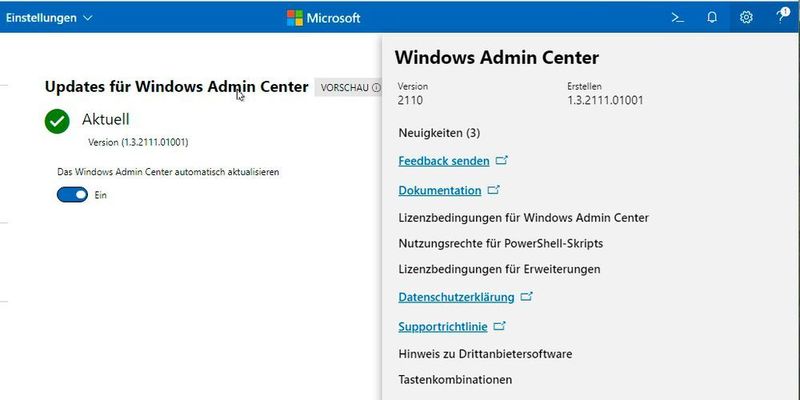Click the Microsoft logo
800x400 pixels.
coord(323,18)
